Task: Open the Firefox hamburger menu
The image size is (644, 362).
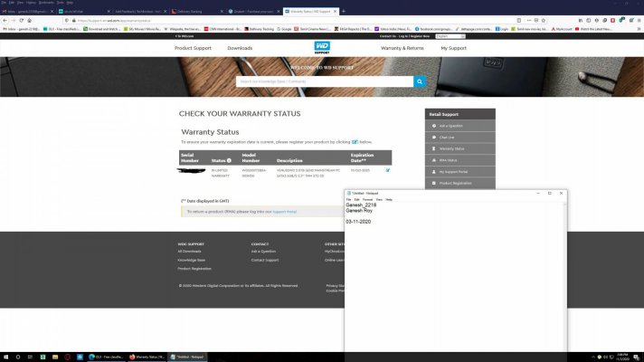Action: coord(639,20)
